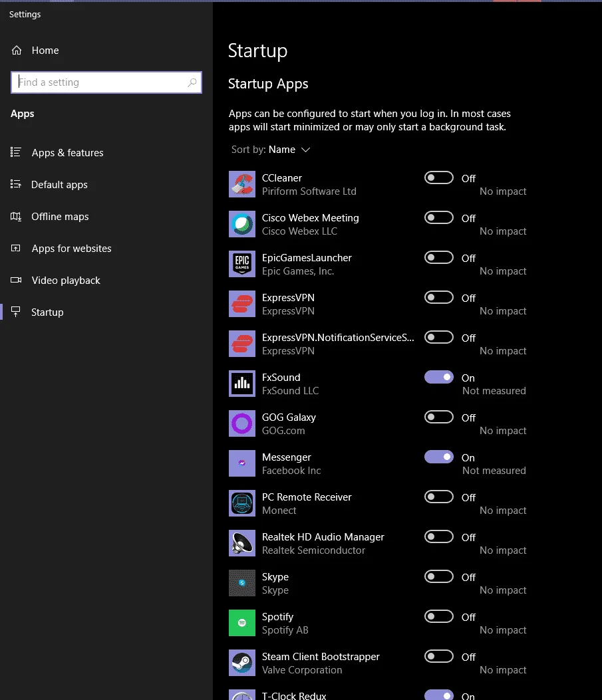The width and height of the screenshot is (602, 700).
Task: Turn on GOG Galaxy startup switch
Action: click(x=438, y=417)
